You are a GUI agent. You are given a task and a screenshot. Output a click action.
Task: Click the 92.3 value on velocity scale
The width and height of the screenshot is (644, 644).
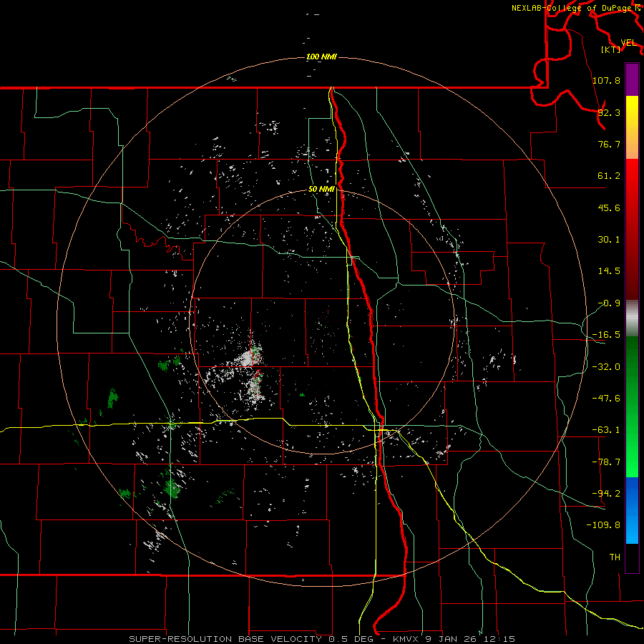click(609, 112)
